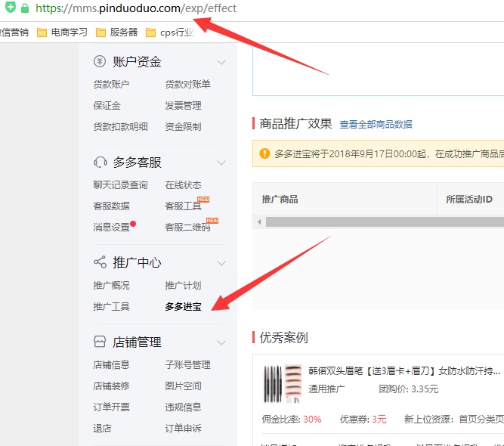Image resolution: width=504 pixels, height=446 pixels.
Task: Open 客服数据 menu item
Action: pos(111,206)
